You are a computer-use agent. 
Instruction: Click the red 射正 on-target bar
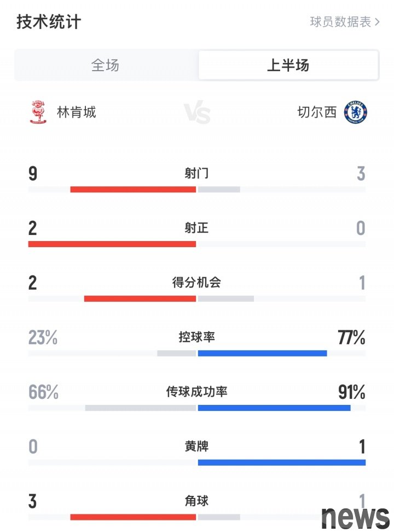112,244
